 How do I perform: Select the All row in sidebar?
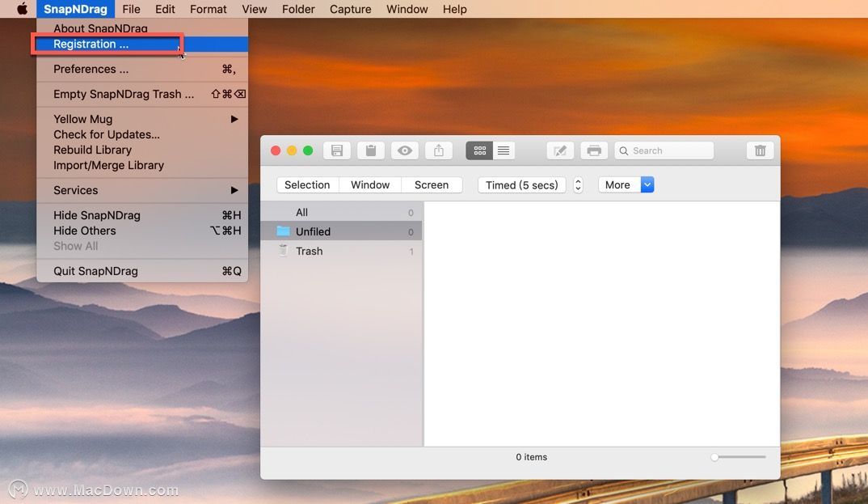click(x=341, y=212)
